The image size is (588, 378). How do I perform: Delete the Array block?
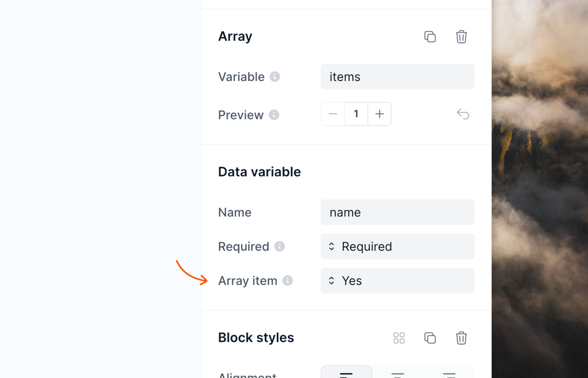point(461,37)
